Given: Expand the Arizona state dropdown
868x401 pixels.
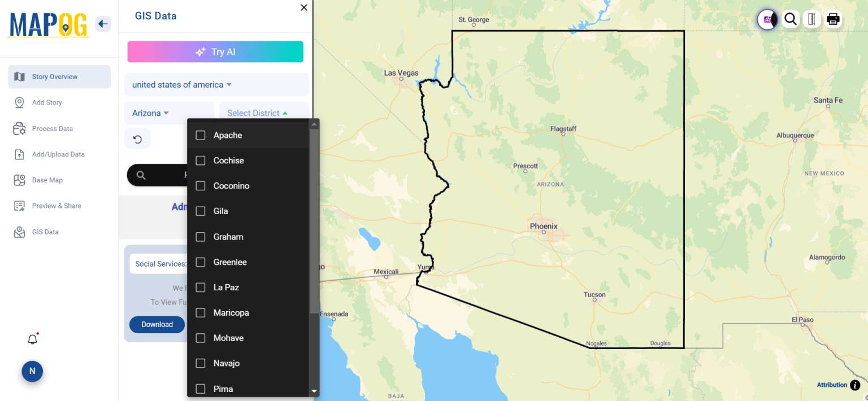Looking at the screenshot, I should coord(149,112).
